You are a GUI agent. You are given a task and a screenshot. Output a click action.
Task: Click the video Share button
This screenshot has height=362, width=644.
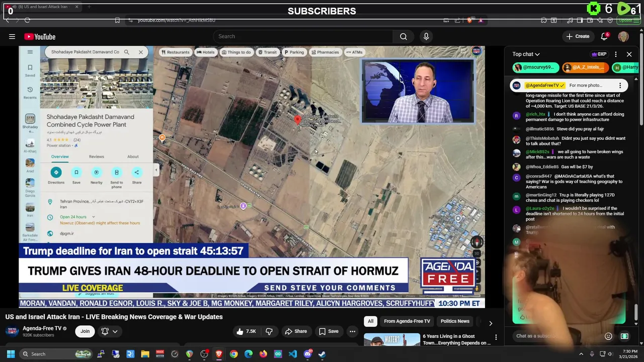pyautogui.click(x=296, y=331)
